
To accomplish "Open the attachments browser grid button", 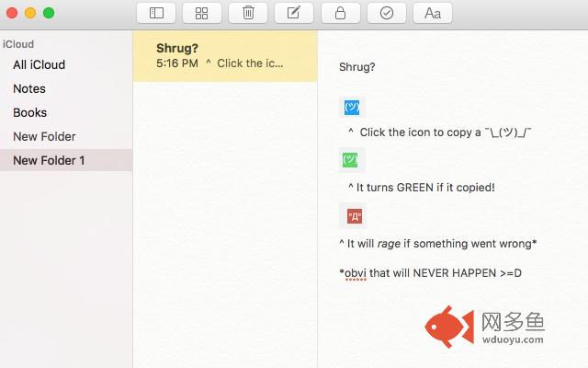I will 202,13.
